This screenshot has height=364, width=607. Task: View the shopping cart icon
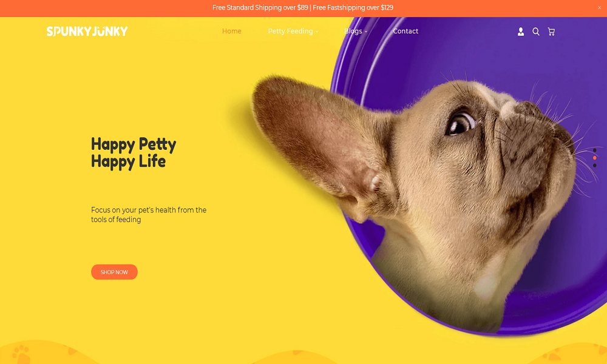pyautogui.click(x=551, y=32)
